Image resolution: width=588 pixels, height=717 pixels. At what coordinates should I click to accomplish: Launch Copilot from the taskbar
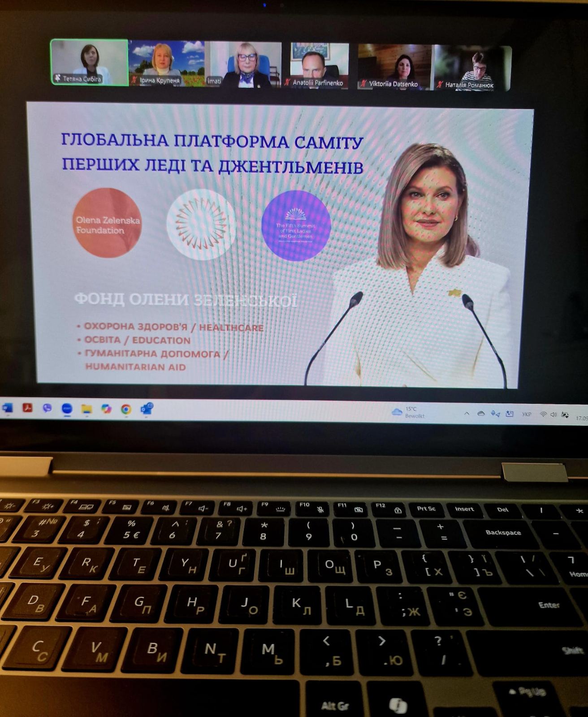(106, 409)
